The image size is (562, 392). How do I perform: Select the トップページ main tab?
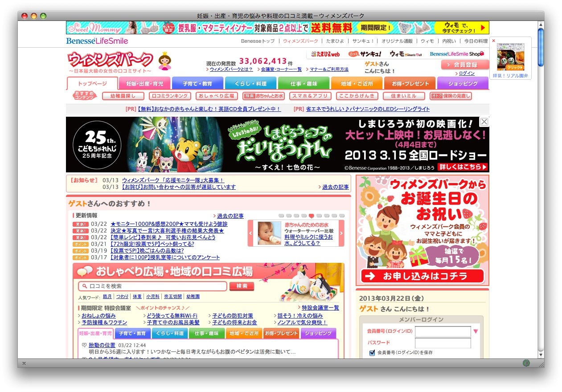pos(92,83)
